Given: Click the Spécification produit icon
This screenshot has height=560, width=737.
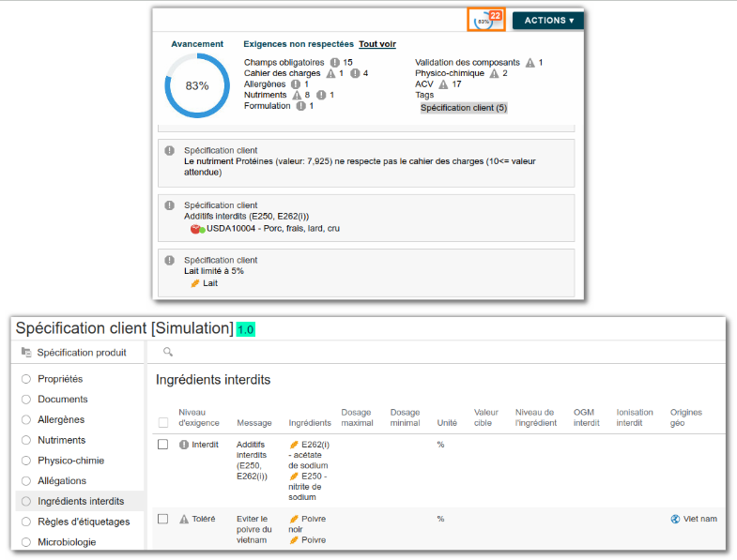Looking at the screenshot, I should 26,352.
